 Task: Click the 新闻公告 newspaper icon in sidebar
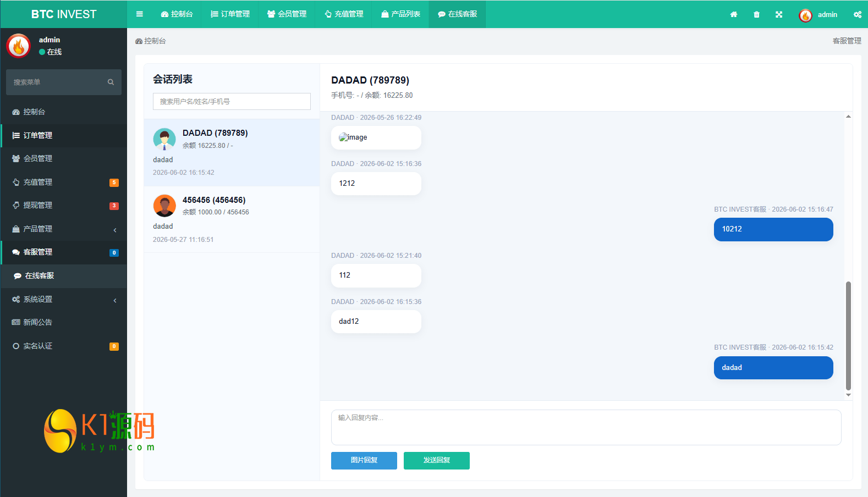point(16,322)
